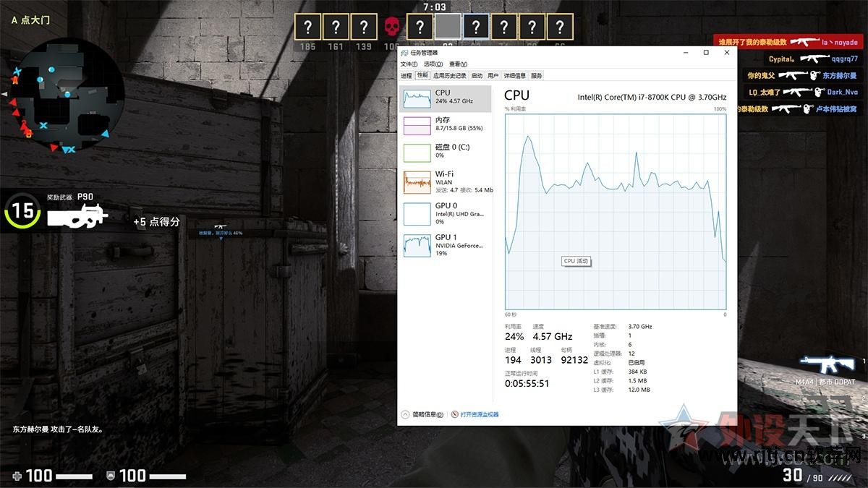Click the 4.57 GHz speed value
The height and width of the screenshot is (488, 868).
tap(553, 336)
